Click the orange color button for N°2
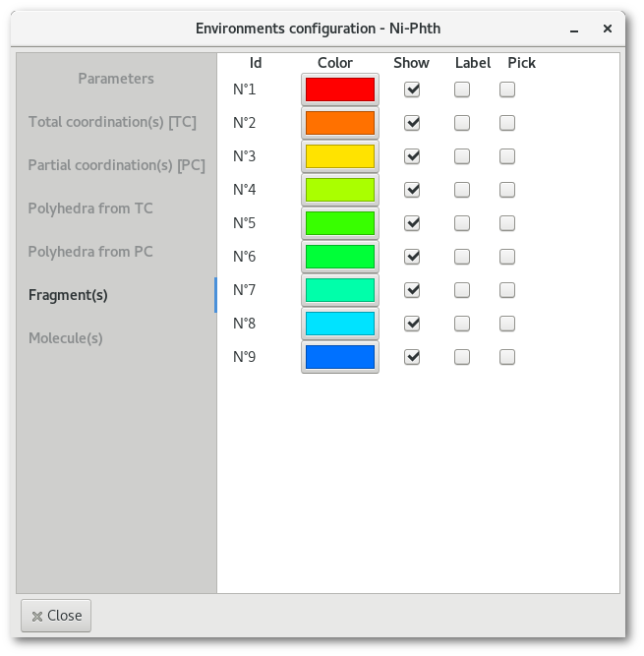 339,123
